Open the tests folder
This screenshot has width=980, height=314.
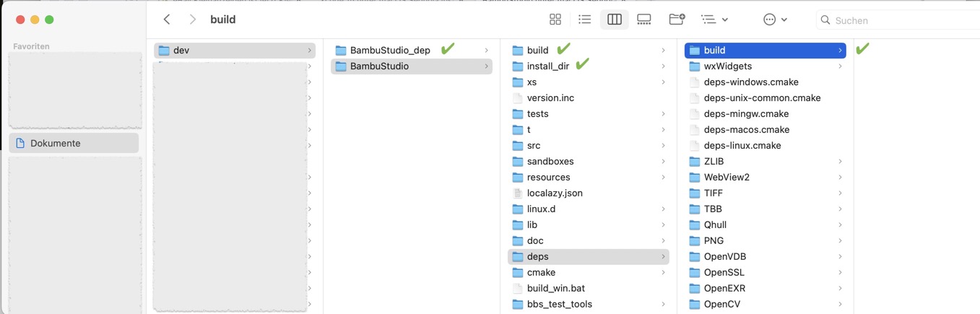[589, 114]
